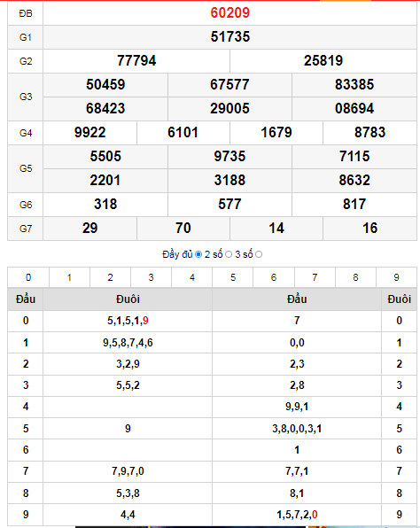This screenshot has height=528, width=420.
Task: Click G3 number 83385
Action: [354, 84]
